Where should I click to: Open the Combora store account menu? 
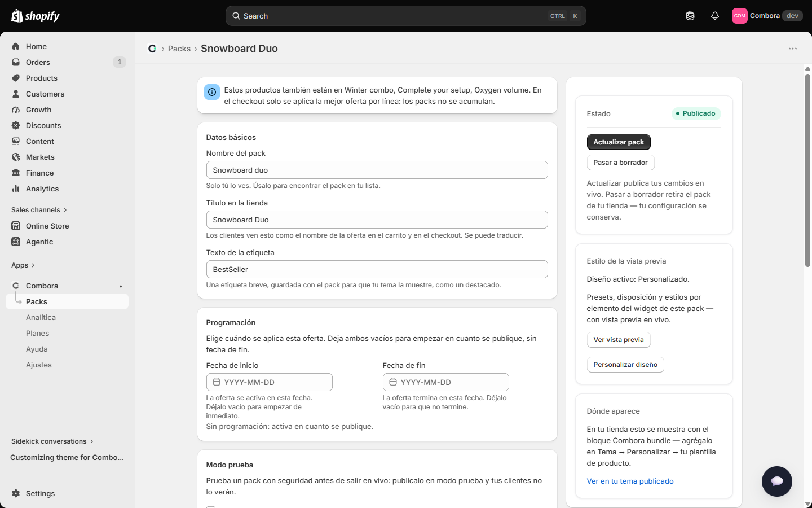pos(767,16)
